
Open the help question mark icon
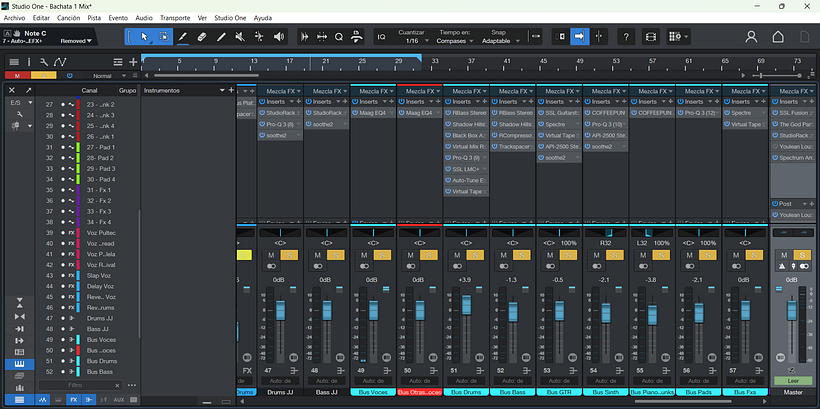click(x=626, y=37)
